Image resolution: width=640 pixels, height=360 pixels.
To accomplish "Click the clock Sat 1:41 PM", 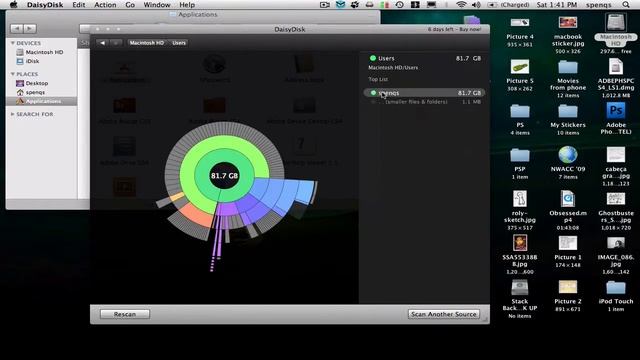I will click(x=557, y=5).
